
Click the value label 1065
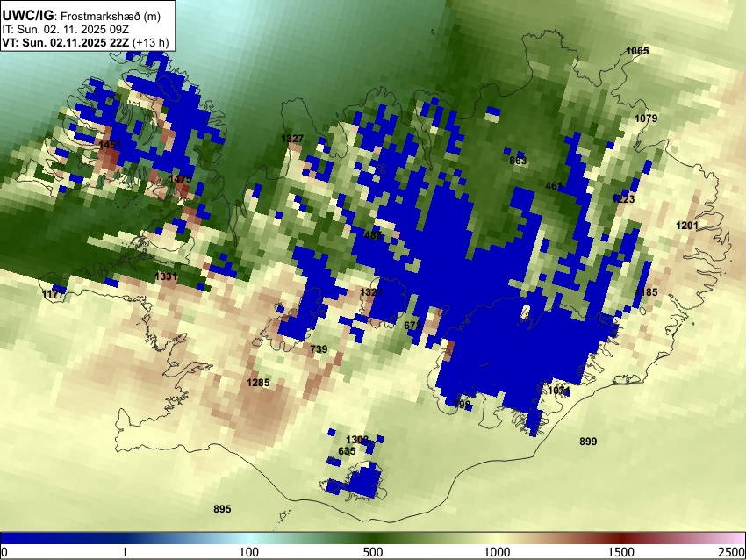(x=637, y=51)
